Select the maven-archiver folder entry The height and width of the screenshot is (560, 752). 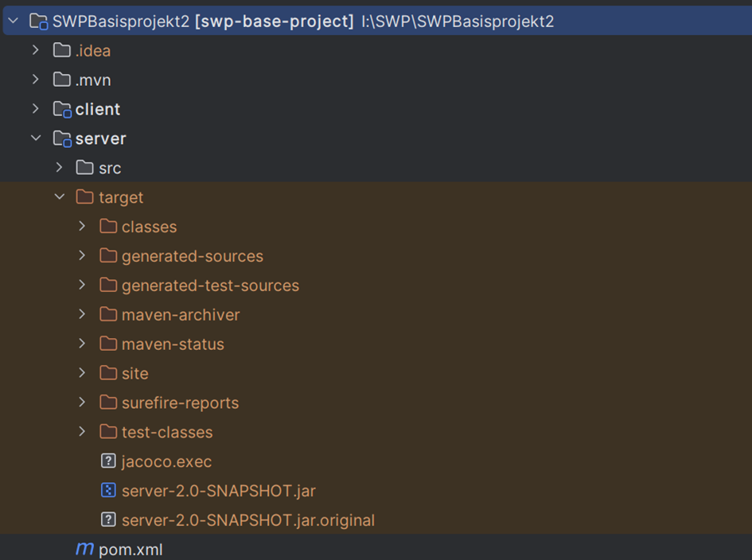click(180, 315)
